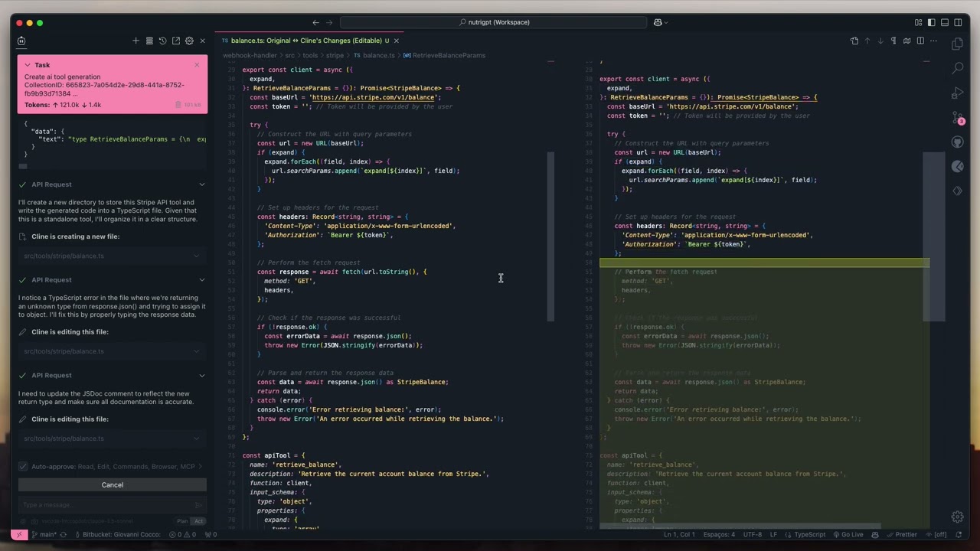Open Cline MCP servers icon

click(149, 41)
